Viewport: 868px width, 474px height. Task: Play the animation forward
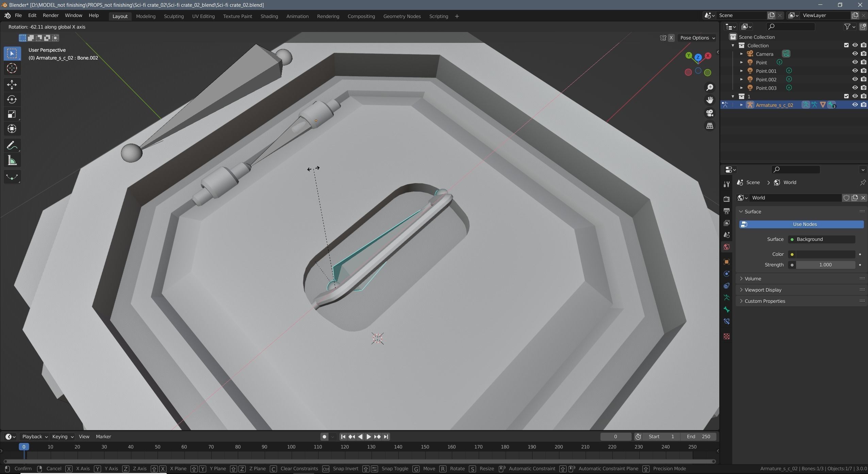369,437
